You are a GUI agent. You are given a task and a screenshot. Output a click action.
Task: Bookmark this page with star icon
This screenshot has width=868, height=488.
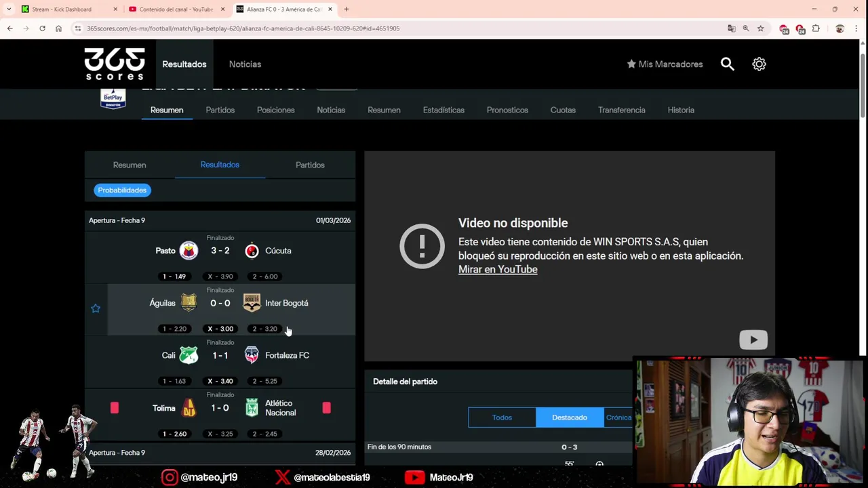point(761,28)
